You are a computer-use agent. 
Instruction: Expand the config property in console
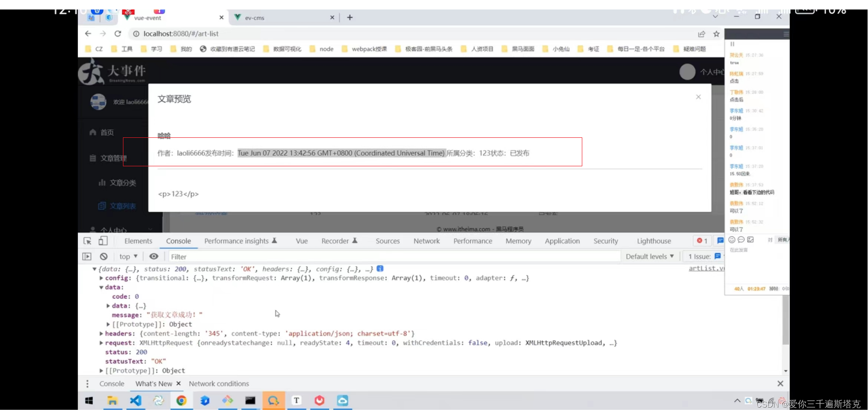(x=101, y=278)
